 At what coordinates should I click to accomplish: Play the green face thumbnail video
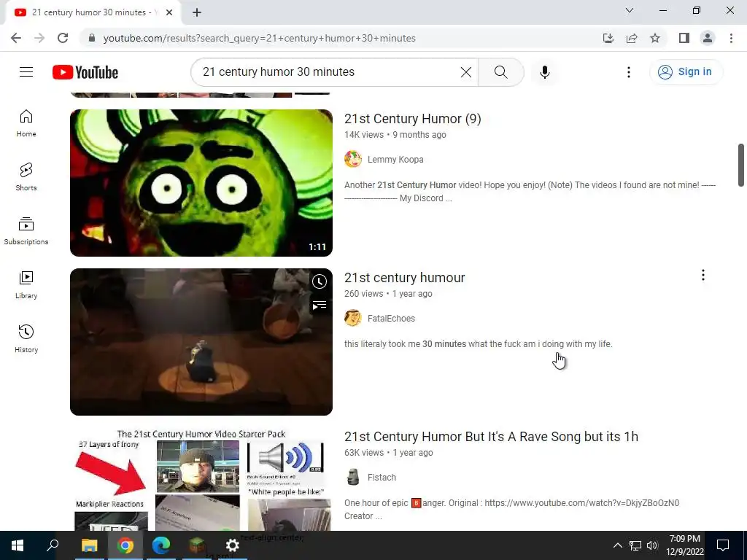click(x=201, y=183)
